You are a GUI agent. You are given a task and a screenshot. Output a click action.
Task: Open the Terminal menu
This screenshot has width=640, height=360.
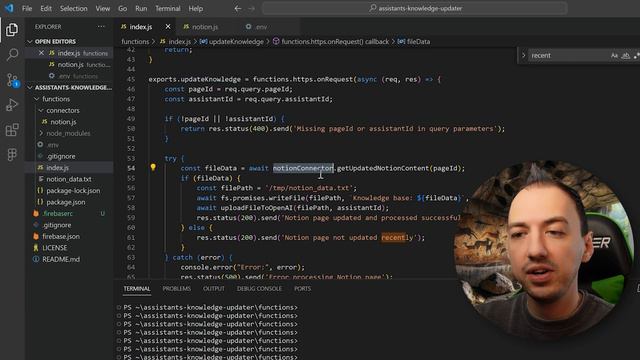coord(168,8)
